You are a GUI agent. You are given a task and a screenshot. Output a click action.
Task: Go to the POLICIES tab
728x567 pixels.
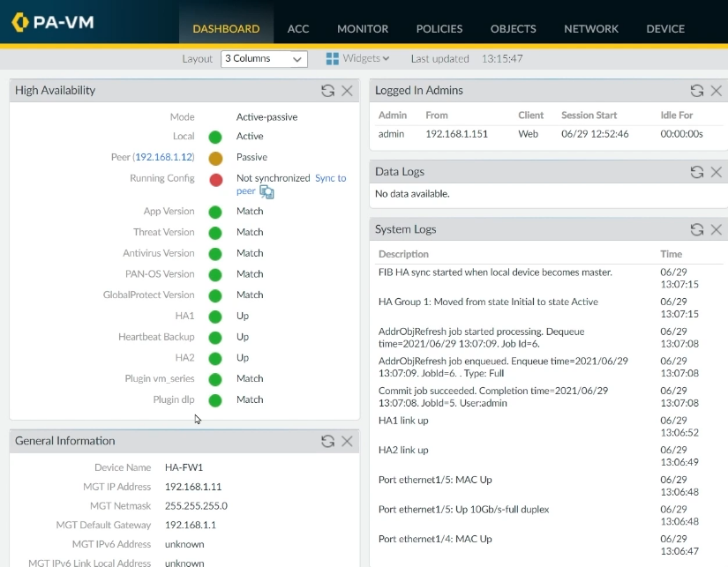pos(439,29)
